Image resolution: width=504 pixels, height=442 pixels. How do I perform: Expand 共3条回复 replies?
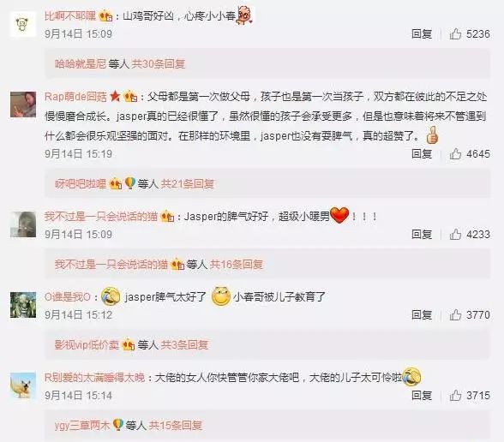(x=184, y=345)
